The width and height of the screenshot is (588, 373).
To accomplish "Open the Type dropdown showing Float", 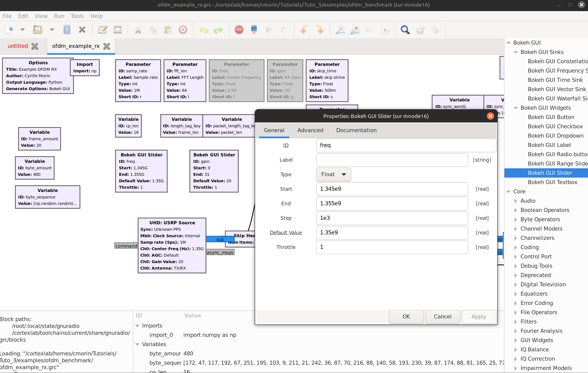I will coord(333,175).
